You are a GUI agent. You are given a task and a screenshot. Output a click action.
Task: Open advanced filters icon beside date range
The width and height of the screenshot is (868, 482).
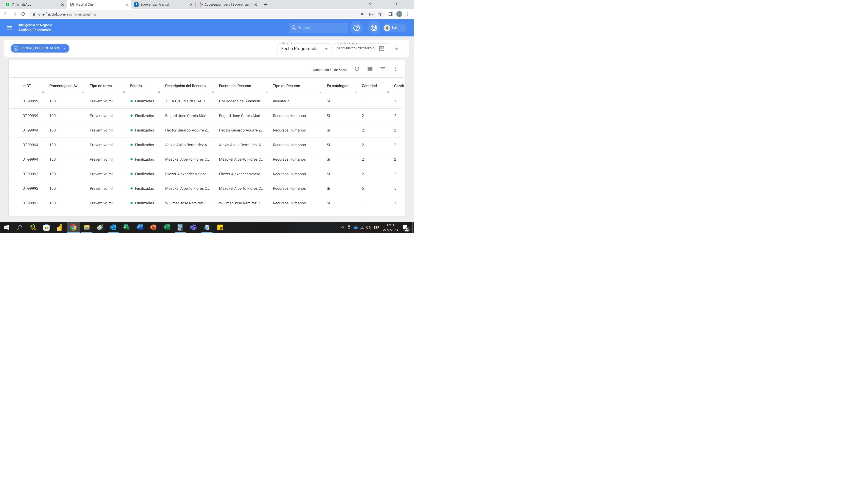(396, 48)
